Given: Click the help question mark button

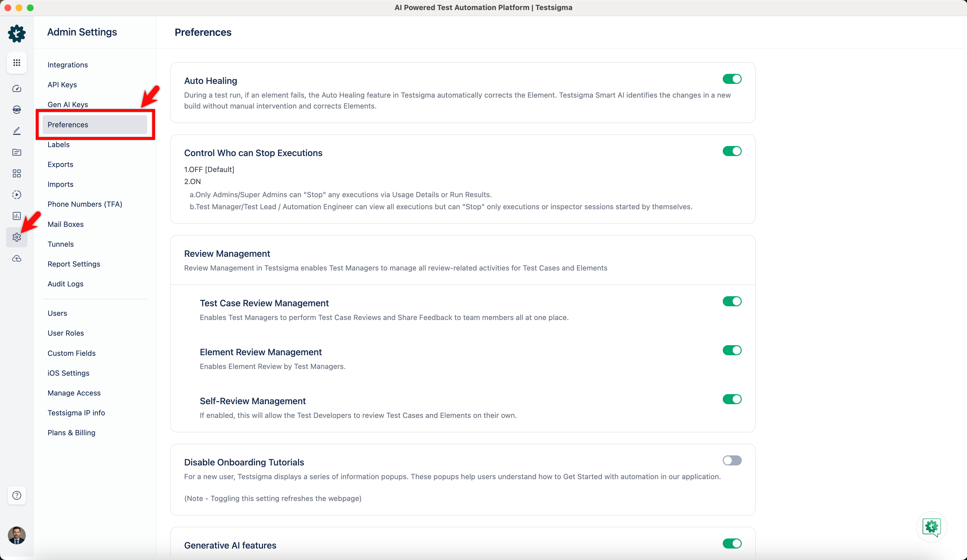Looking at the screenshot, I should click(17, 496).
